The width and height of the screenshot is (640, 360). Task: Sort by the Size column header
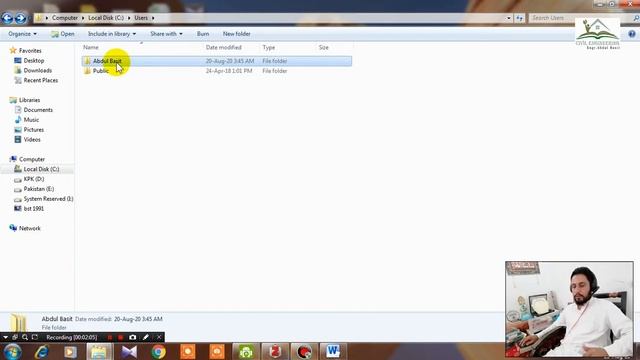324,47
